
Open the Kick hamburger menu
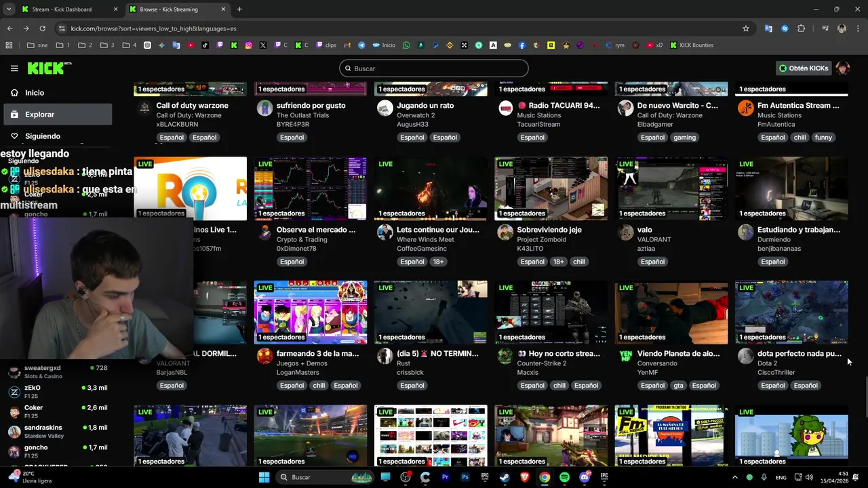pos(14,68)
